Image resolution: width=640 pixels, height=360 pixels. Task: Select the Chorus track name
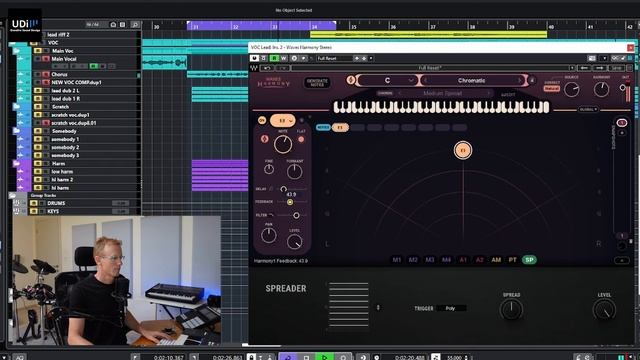pyautogui.click(x=60, y=74)
